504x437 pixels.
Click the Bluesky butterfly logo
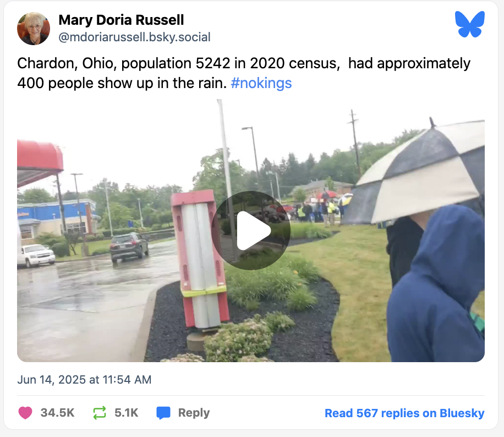click(x=469, y=24)
